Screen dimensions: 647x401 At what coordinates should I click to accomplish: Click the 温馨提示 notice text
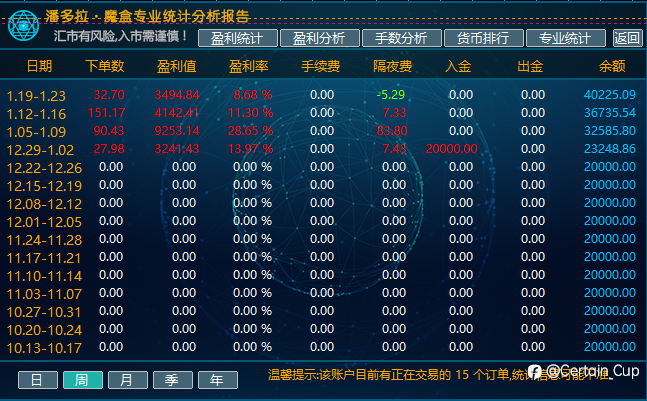pos(439,375)
